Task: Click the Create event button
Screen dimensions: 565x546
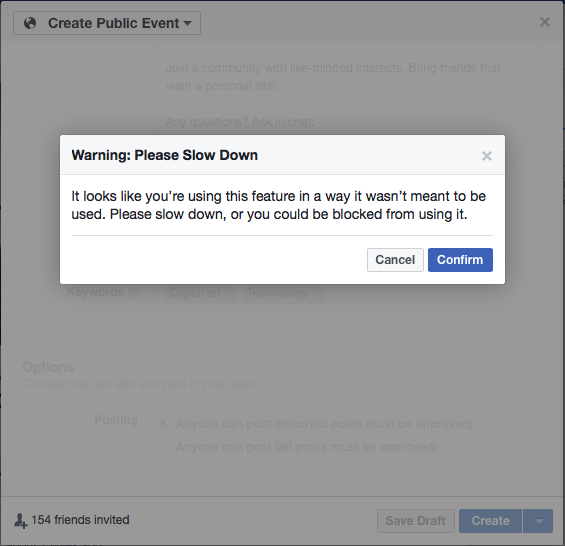Action: 490,521
